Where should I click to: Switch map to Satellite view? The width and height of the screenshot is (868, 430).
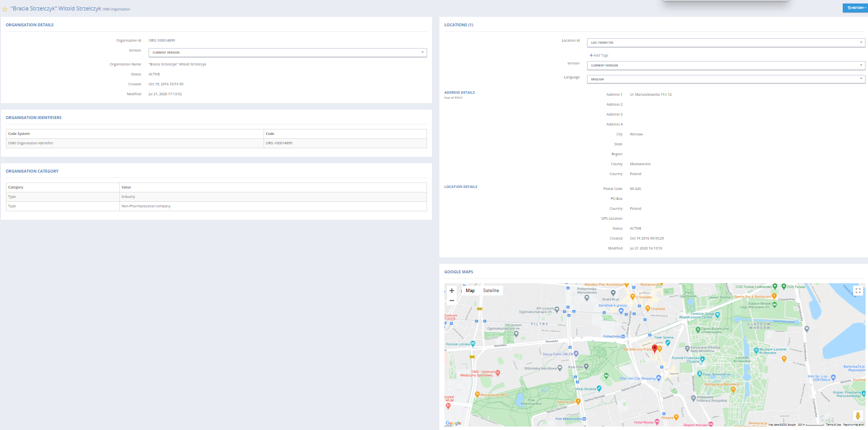click(491, 291)
